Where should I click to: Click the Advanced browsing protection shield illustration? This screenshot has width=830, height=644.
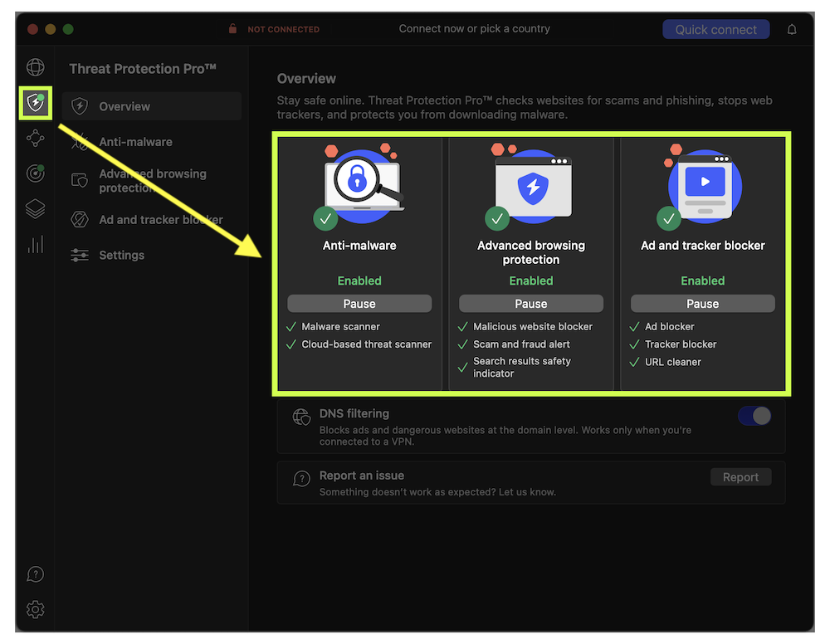coord(531,187)
